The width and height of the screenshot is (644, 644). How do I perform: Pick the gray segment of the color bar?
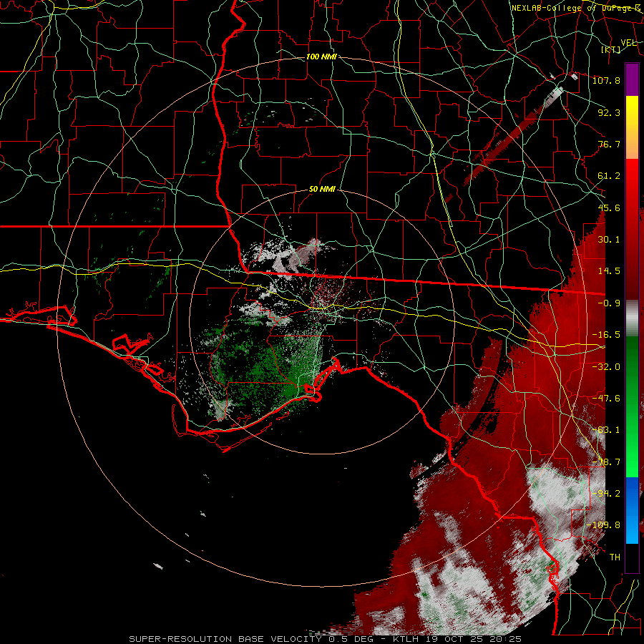point(632,318)
